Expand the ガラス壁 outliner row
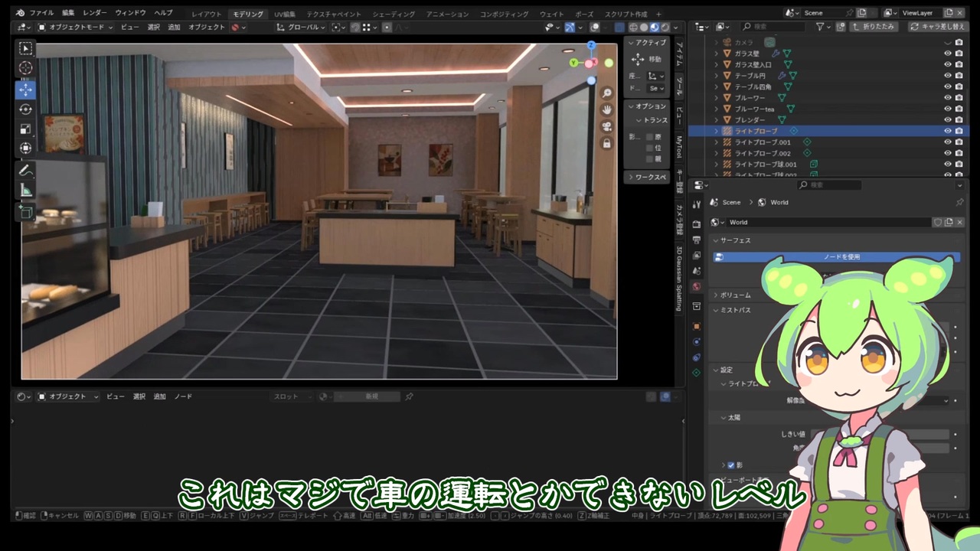This screenshot has height=551, width=980. (x=717, y=54)
